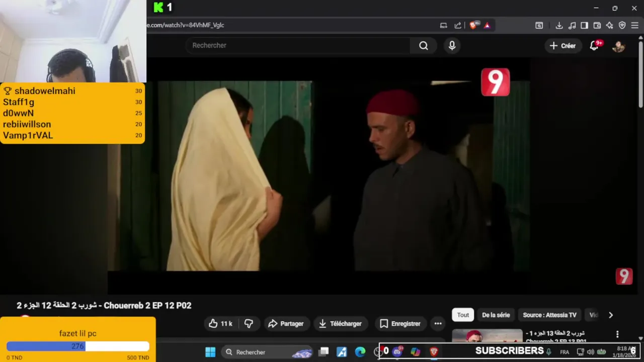The image size is (644, 362).
Task: Open three-dot menu of recommended video
Action: point(617,334)
